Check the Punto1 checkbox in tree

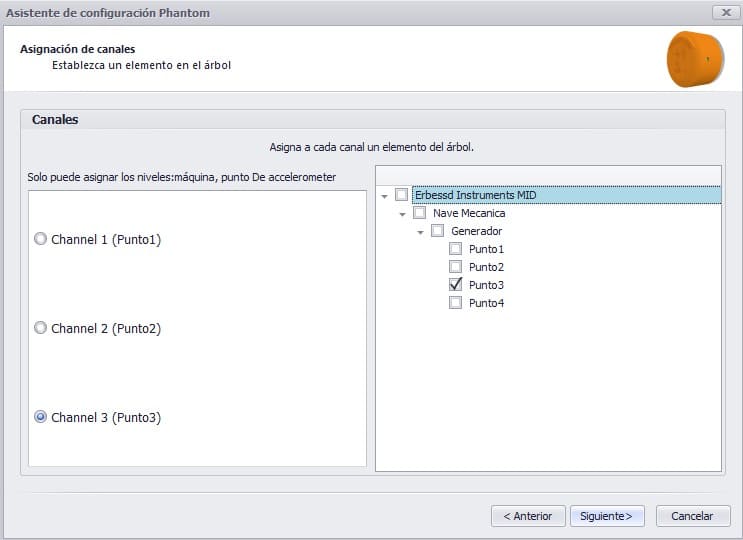coord(455,249)
